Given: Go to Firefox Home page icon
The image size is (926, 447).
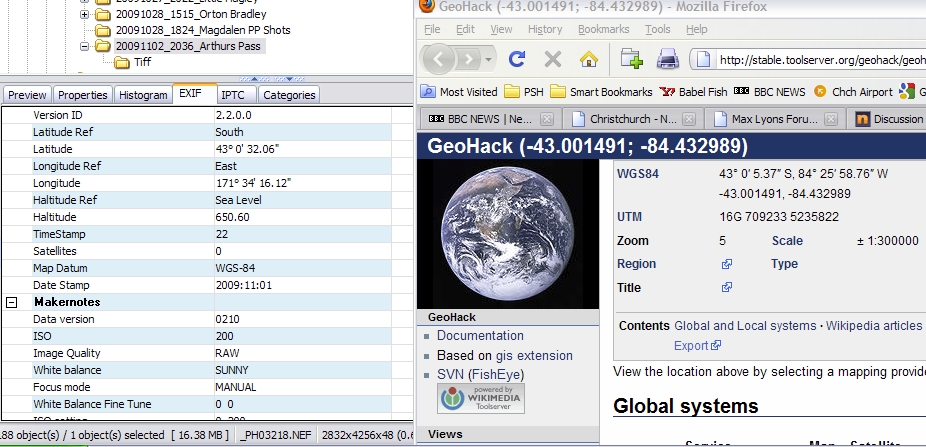Looking at the screenshot, I should tap(588, 59).
